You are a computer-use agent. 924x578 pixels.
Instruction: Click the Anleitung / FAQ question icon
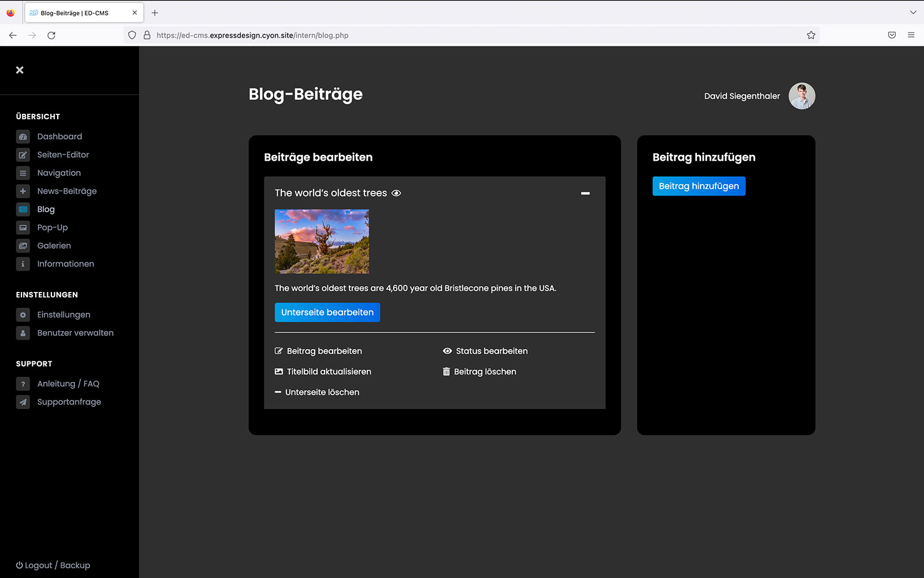coord(23,384)
